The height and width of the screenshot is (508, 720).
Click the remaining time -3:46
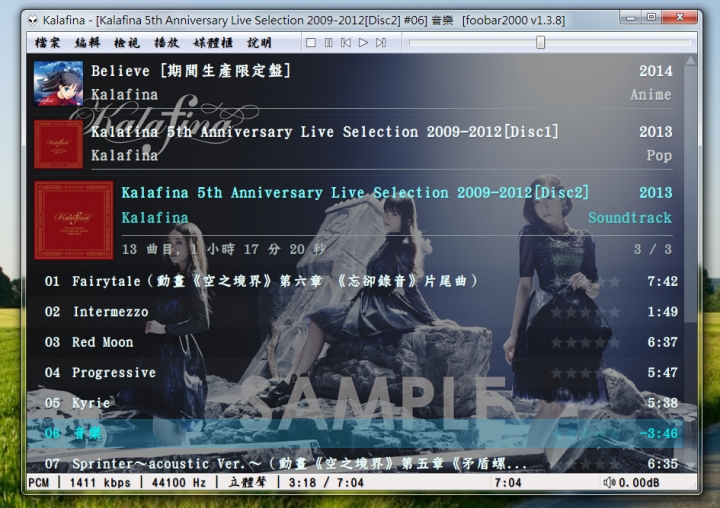[658, 433]
